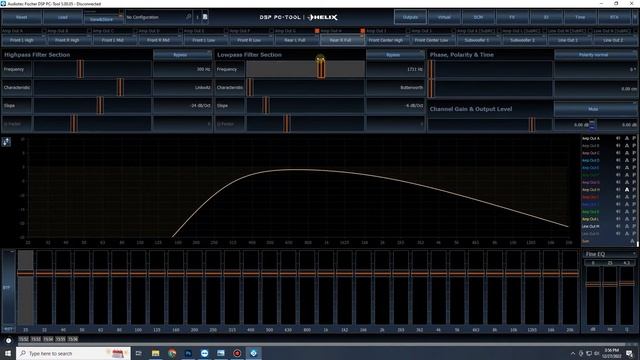Click the highlighted 'A' icon for Amp Out H
Image resolution: width=640 pixels, height=360 pixels.
point(627,190)
